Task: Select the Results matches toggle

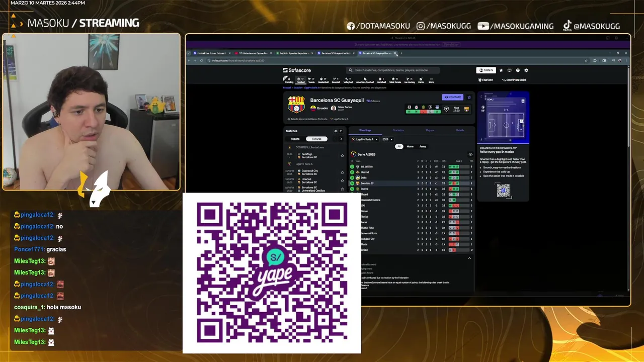Action: [x=295, y=139]
